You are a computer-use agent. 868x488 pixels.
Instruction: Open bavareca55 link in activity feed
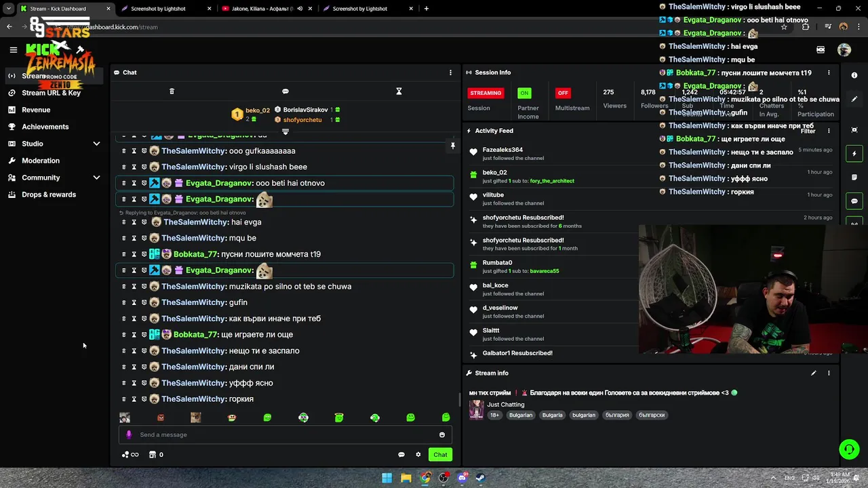pyautogui.click(x=545, y=271)
